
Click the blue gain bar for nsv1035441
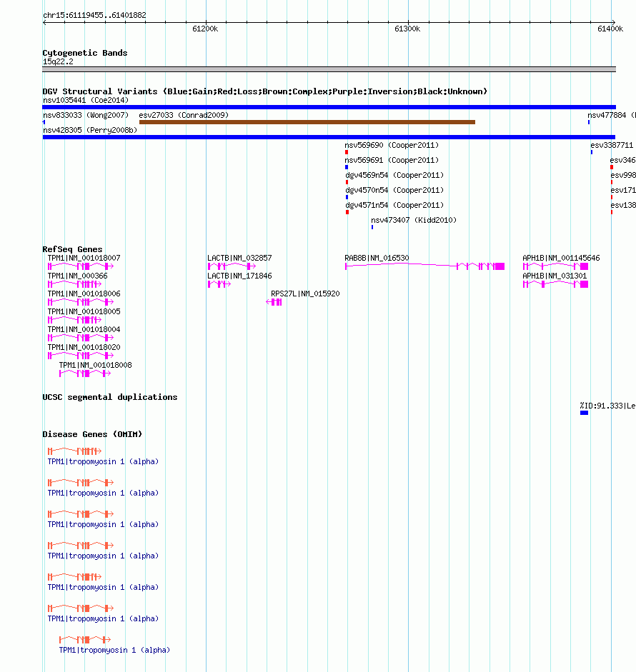(329, 107)
